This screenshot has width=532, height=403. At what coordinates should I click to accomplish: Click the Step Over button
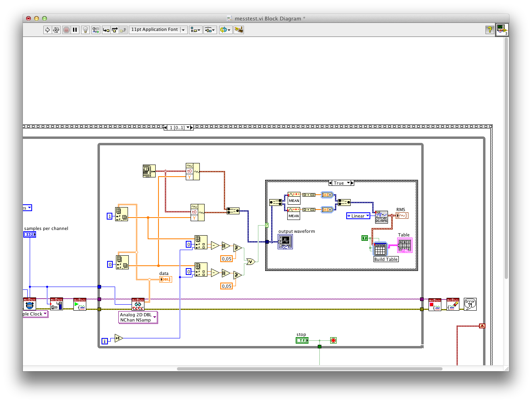click(115, 30)
